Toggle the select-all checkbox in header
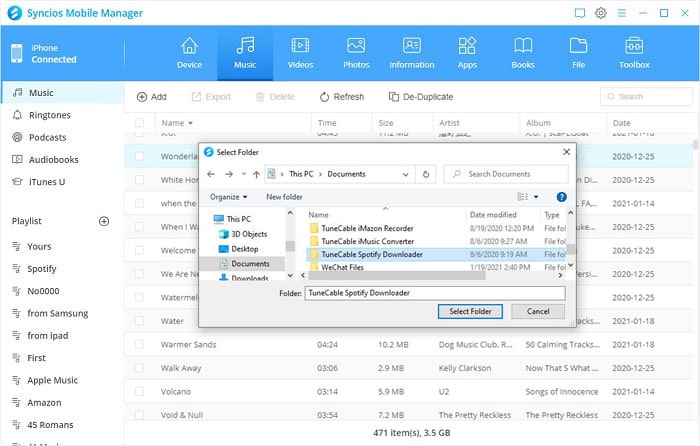The height and width of the screenshot is (446, 700). pos(140,123)
